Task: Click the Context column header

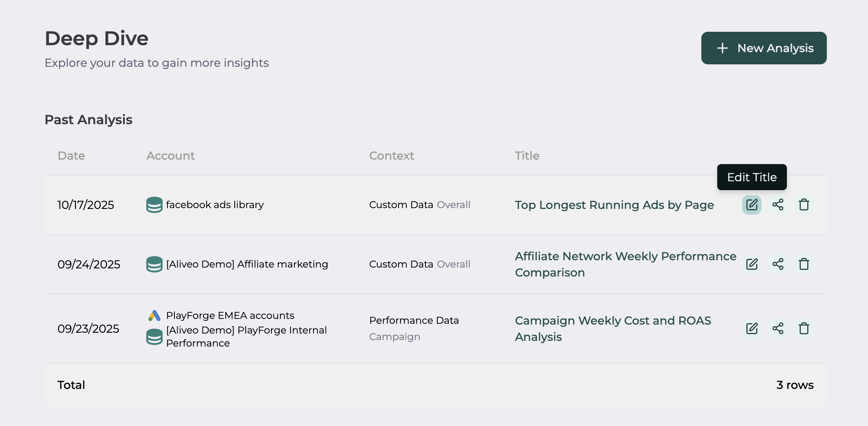Action: 391,156
